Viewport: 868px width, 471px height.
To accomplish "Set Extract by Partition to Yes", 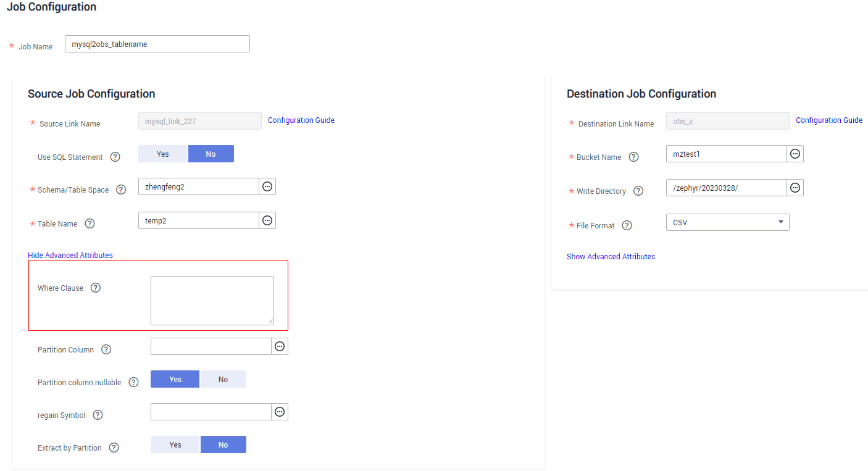I will pos(175,444).
